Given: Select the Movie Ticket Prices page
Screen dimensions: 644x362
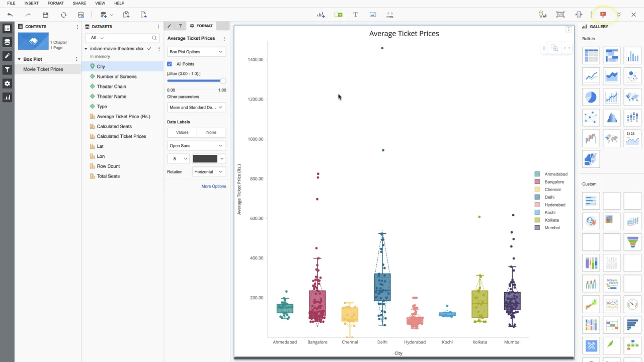Looking at the screenshot, I should (x=43, y=69).
